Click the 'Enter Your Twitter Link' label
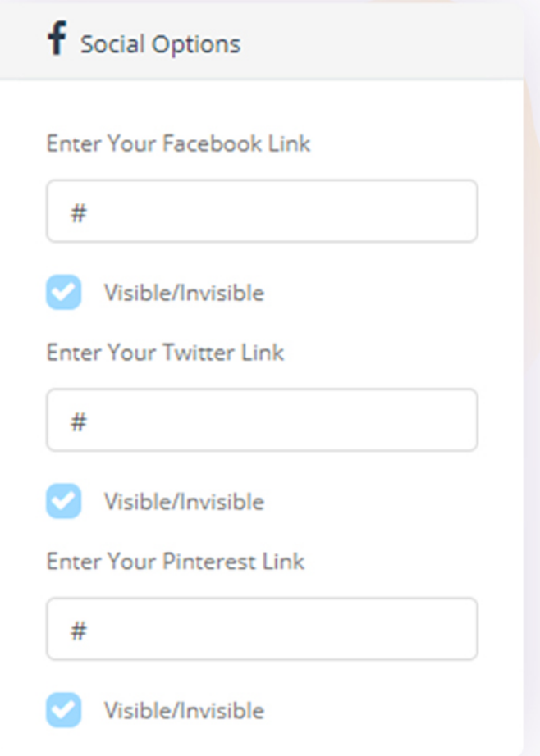 (x=165, y=353)
